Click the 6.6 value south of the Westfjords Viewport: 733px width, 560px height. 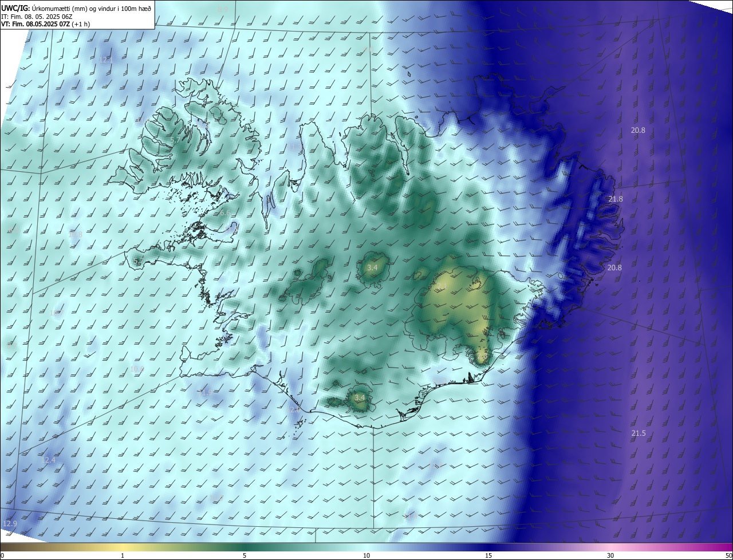click(224, 212)
